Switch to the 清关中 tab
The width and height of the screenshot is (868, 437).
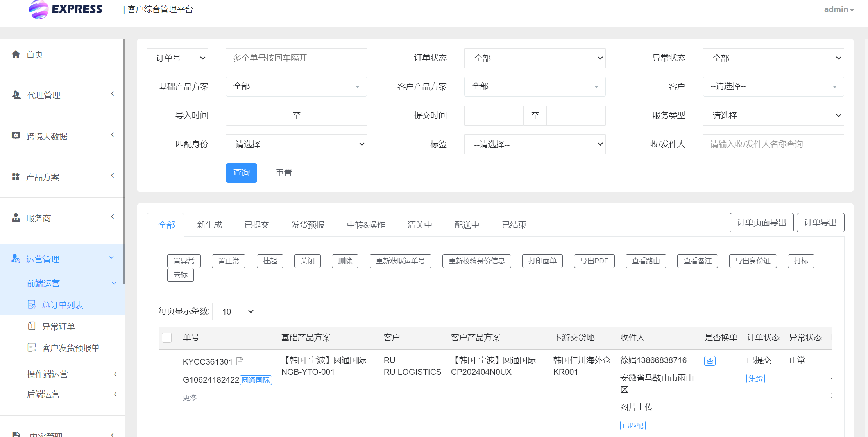click(x=420, y=225)
